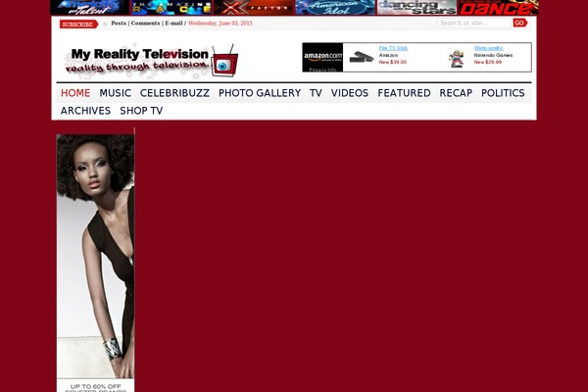Click the Wario amiibo product image
The width and height of the screenshot is (588, 392).
click(x=457, y=59)
